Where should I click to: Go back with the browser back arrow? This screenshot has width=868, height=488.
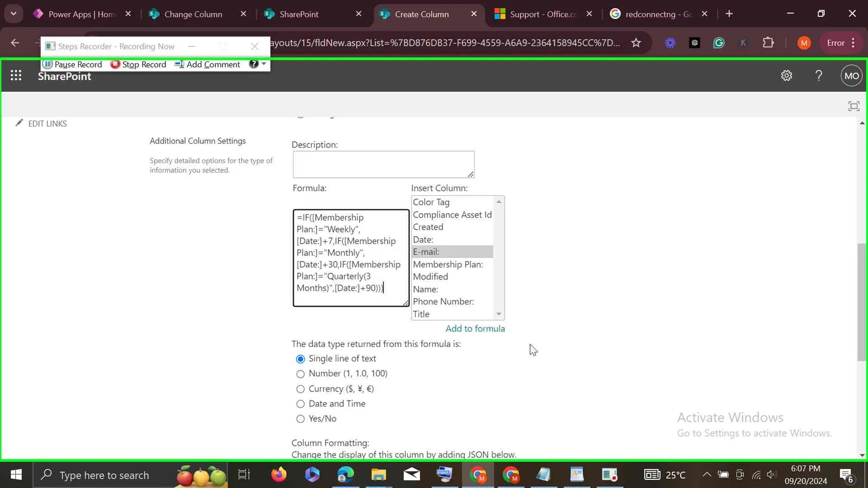tap(15, 43)
